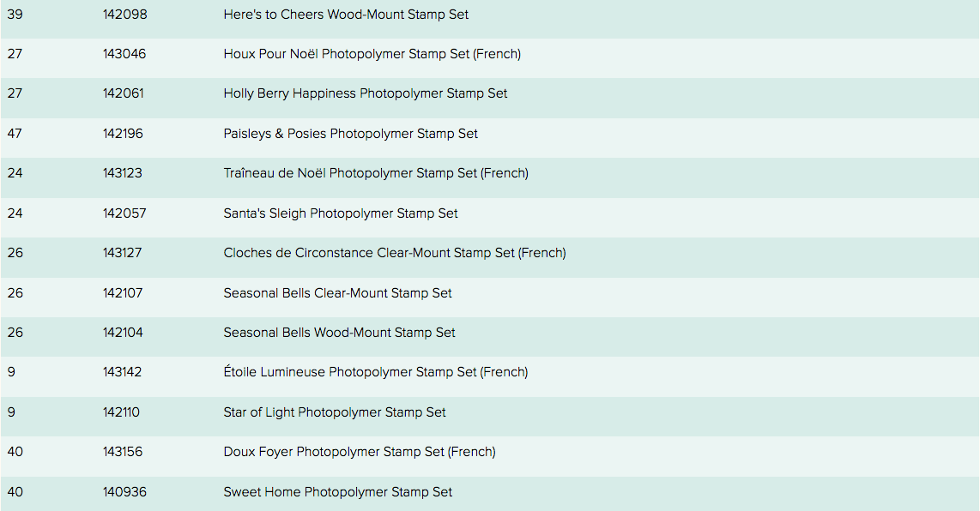Select the Paisleys & Posies Photopolymer Stamp Set row
This screenshot has height=511, width=980.
click(x=350, y=134)
